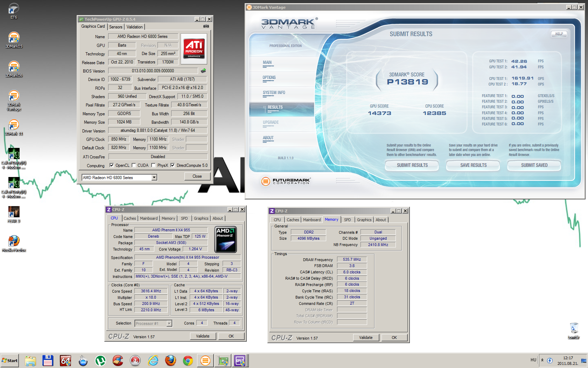
Task: Switch to the Validation tab in GPU-Z
Action: [x=135, y=27]
